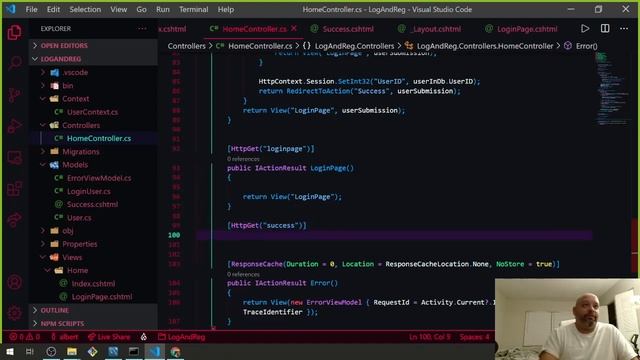Viewport: 640px width, 360px height.
Task: Run the code with the play icon
Action: (x=585, y=29)
